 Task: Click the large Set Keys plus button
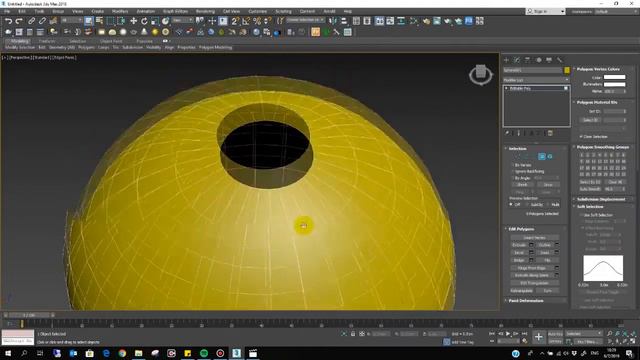click(x=538, y=337)
